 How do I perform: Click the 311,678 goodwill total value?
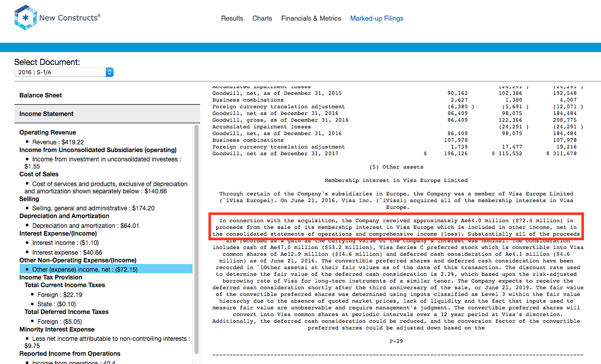point(564,154)
